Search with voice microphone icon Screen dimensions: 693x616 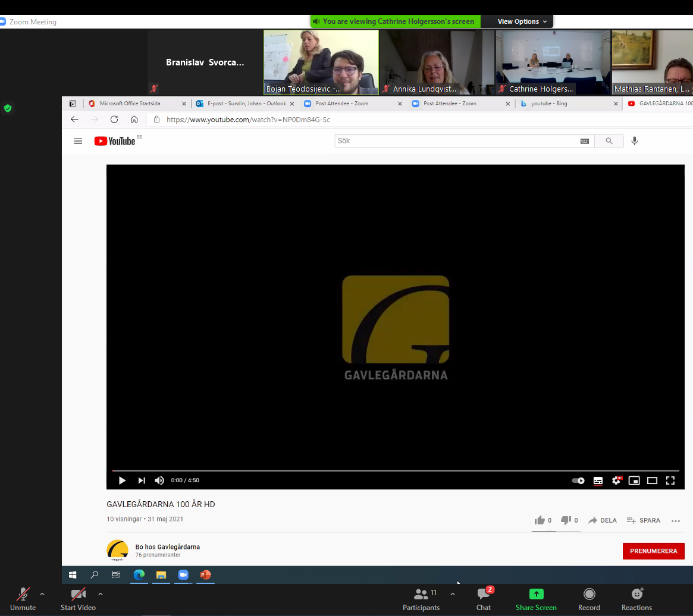(x=635, y=141)
